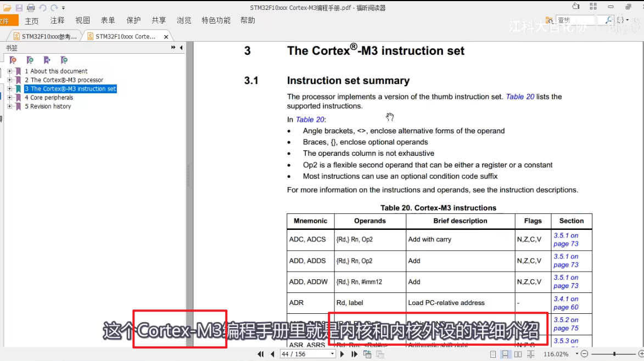
Task: Click the Undo arrow icon
Action: (x=43, y=8)
